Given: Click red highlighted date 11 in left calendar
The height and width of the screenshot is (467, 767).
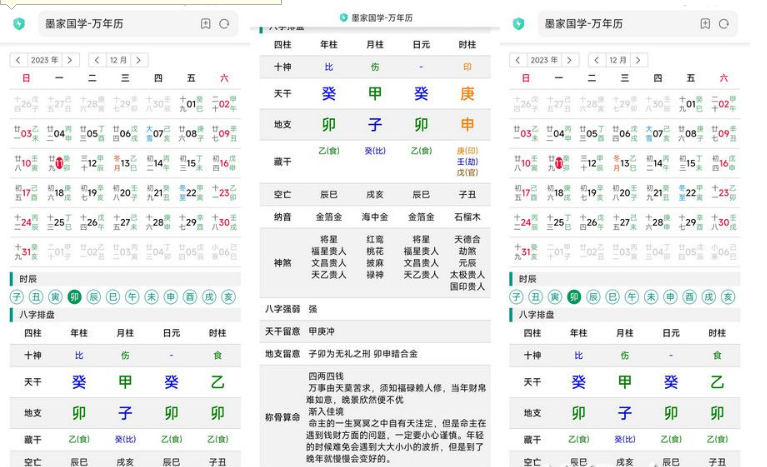Looking at the screenshot, I should [x=59, y=163].
